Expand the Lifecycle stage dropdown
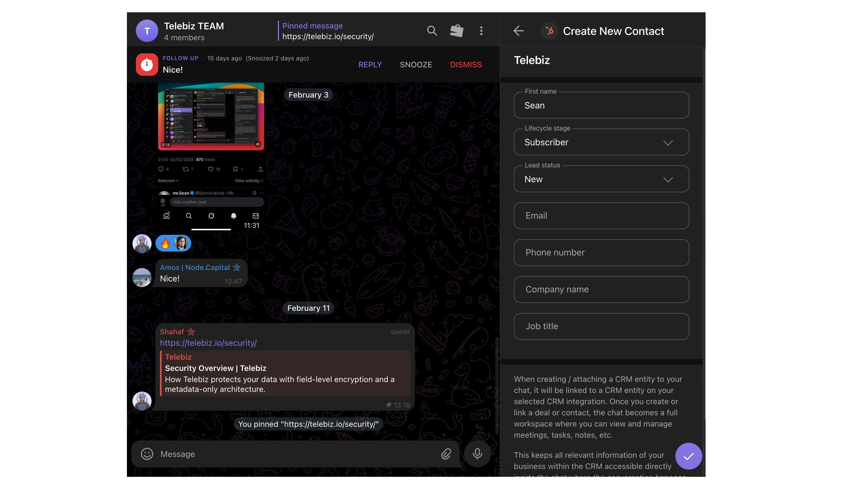This screenshot has width=868, height=488. 601,142
